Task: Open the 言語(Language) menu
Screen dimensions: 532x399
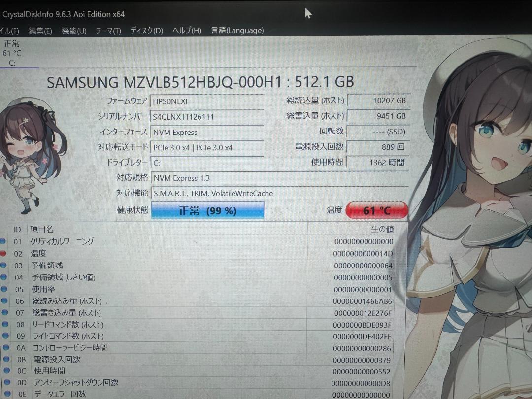Action: click(237, 30)
